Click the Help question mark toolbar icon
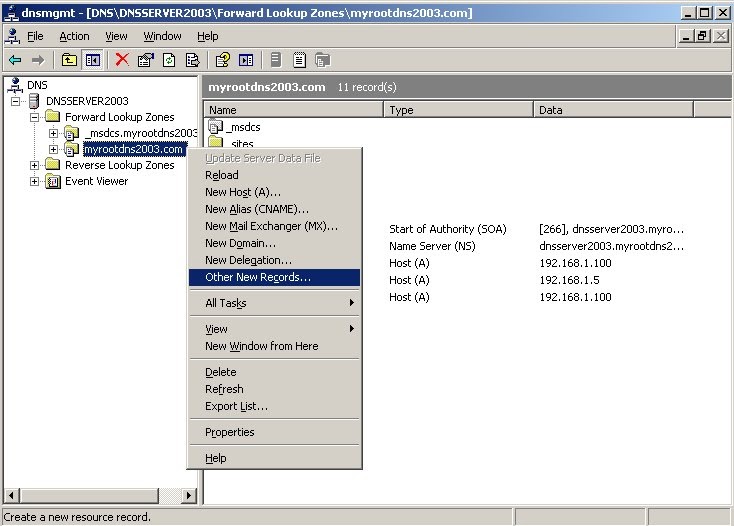734x526 pixels. (223, 60)
